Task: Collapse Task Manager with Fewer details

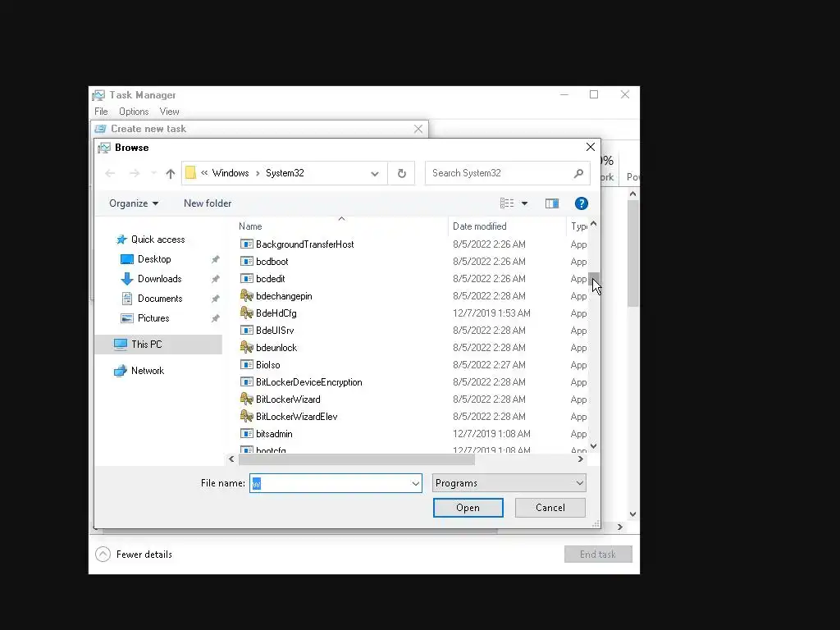Action: pos(134,555)
